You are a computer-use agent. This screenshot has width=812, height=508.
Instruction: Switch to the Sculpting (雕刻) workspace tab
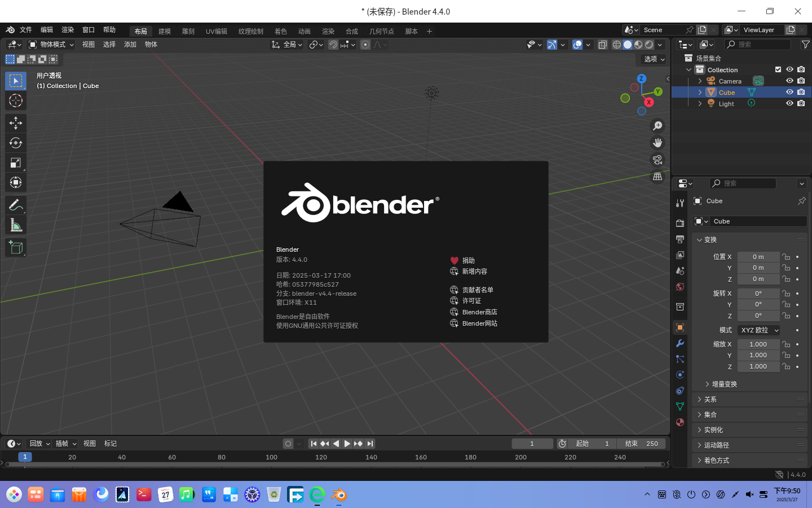pyautogui.click(x=188, y=31)
